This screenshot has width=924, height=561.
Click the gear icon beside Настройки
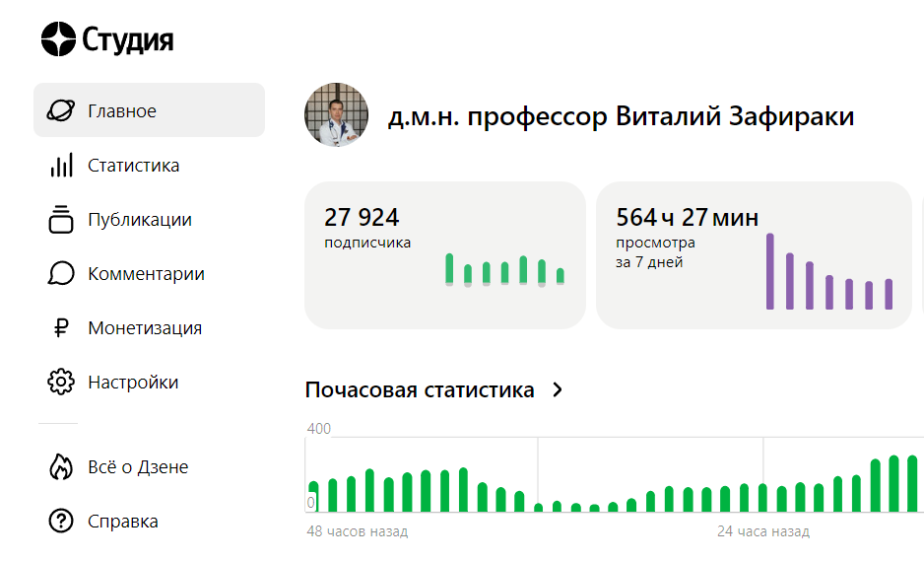point(61,382)
